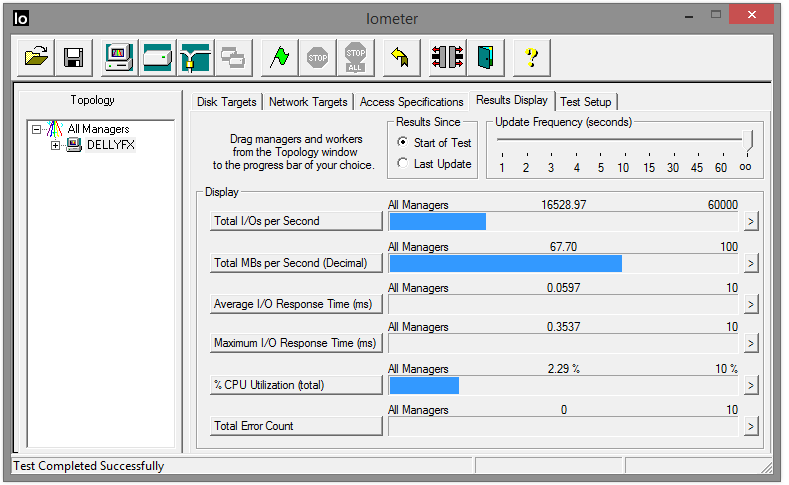This screenshot has height=485, width=789.
Task: Start a new disk worker
Action: click(157, 57)
